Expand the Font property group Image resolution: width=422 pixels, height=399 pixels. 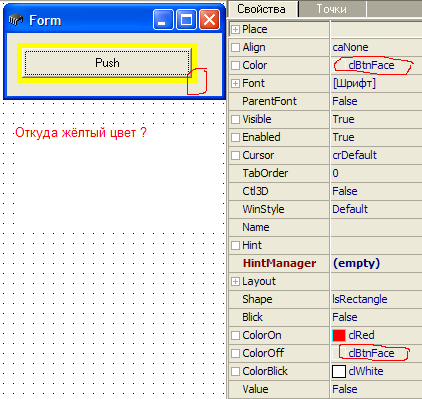coord(235,83)
